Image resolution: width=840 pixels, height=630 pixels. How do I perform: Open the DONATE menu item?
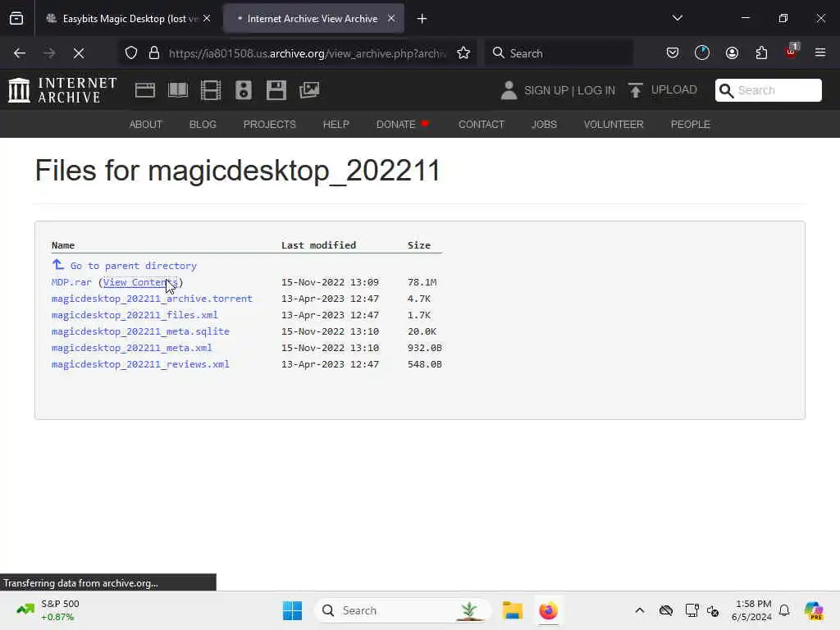[403, 125]
